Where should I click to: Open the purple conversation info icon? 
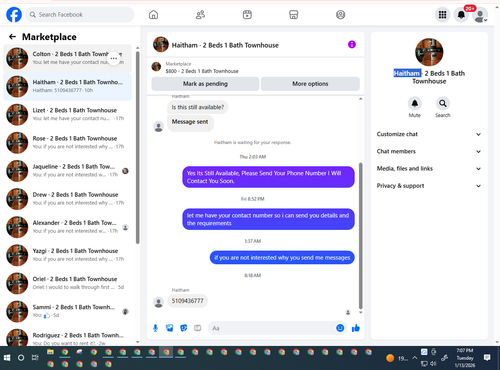click(352, 44)
